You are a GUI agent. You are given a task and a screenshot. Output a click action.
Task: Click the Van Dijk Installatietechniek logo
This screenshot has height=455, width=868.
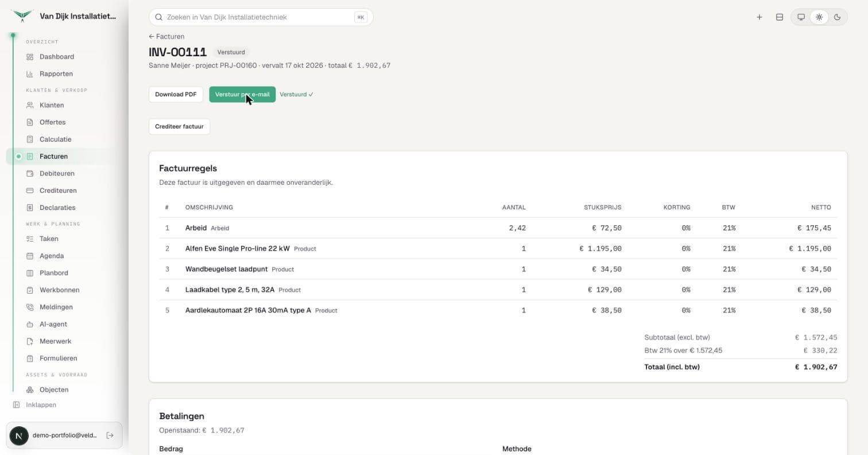coord(22,16)
